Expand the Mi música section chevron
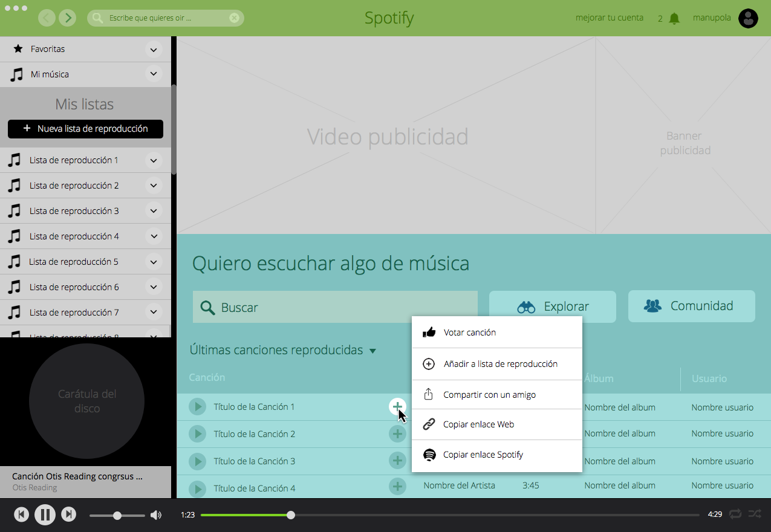This screenshot has width=771, height=532. click(x=154, y=74)
